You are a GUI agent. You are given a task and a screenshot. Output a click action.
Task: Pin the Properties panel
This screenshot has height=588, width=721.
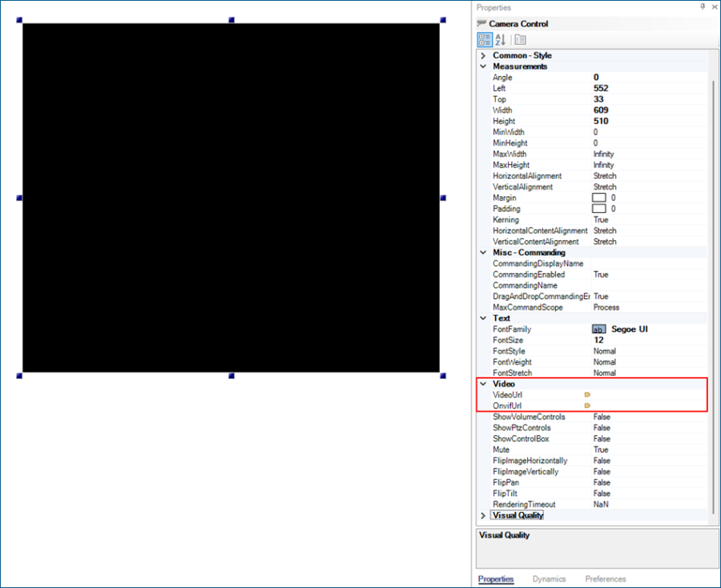point(703,6)
